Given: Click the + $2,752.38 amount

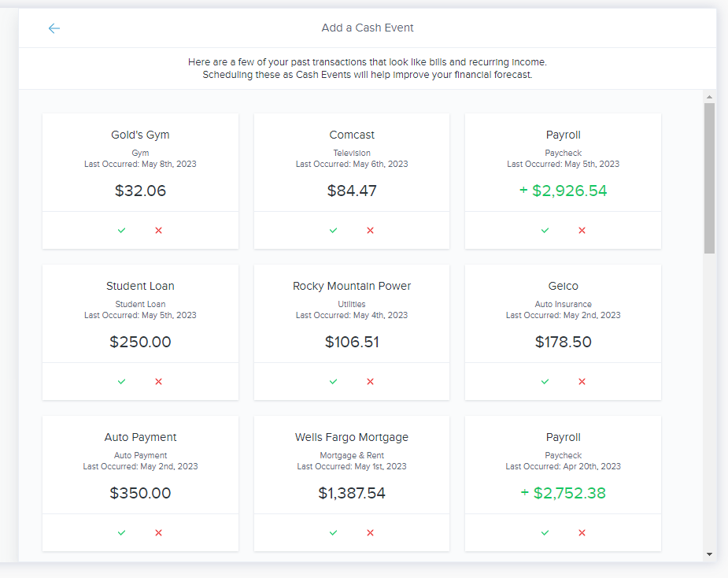Looking at the screenshot, I should tap(564, 493).
